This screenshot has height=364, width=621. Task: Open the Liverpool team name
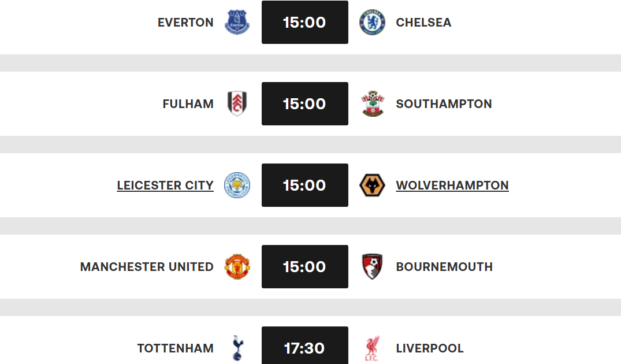pyautogui.click(x=430, y=348)
